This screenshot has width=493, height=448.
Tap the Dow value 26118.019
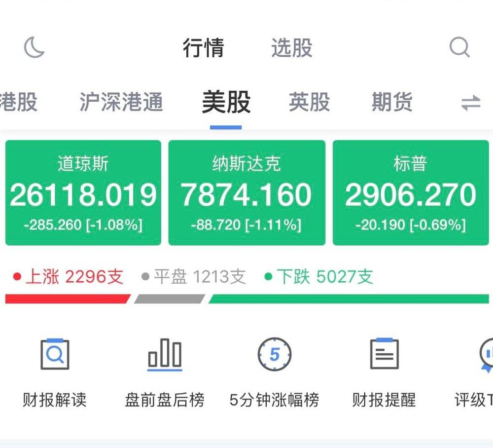(x=83, y=195)
